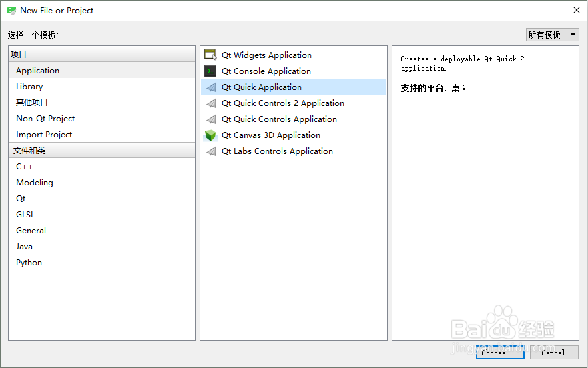Click the 支持的平台: 桌面 line
The height and width of the screenshot is (368, 588).
click(434, 89)
